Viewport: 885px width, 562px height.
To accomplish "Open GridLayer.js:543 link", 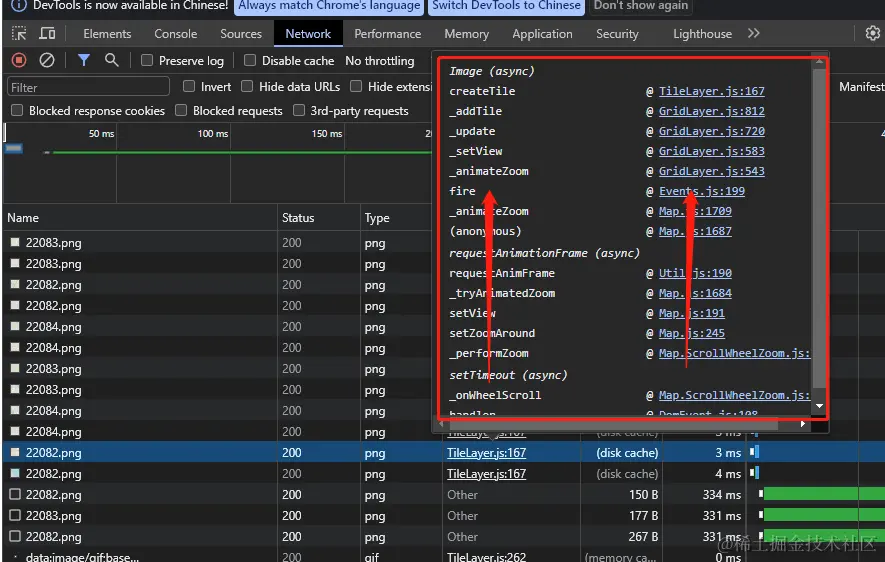I will point(711,171).
